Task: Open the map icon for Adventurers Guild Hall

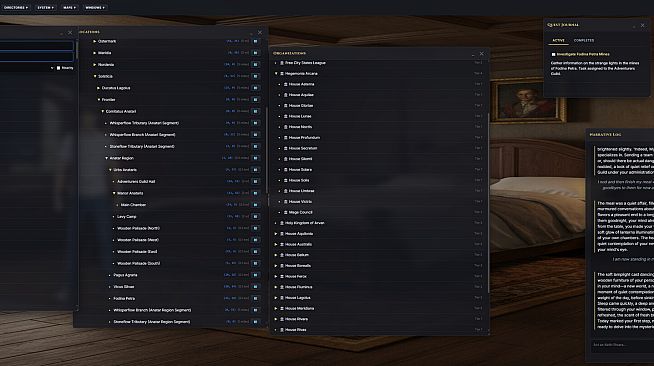Action: tap(255, 182)
